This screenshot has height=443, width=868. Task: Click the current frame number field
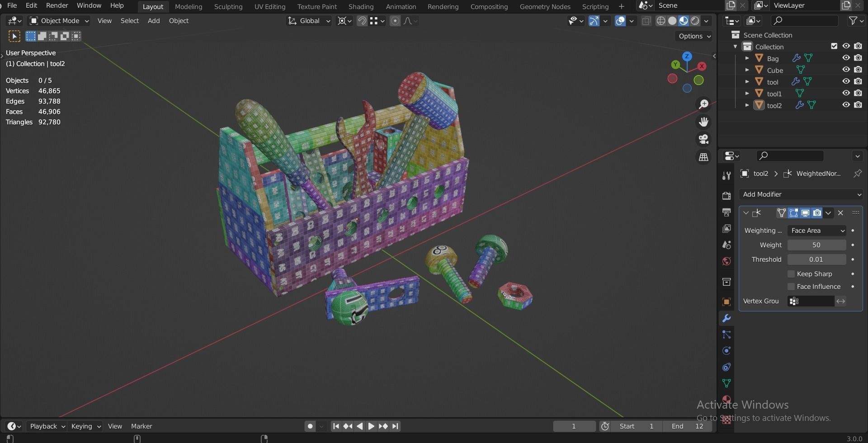(x=574, y=426)
